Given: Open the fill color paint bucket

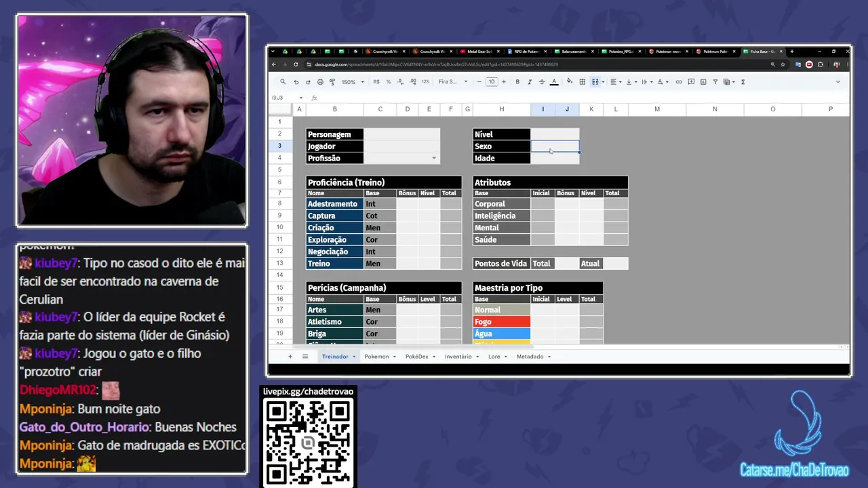Looking at the screenshot, I should pos(570,82).
